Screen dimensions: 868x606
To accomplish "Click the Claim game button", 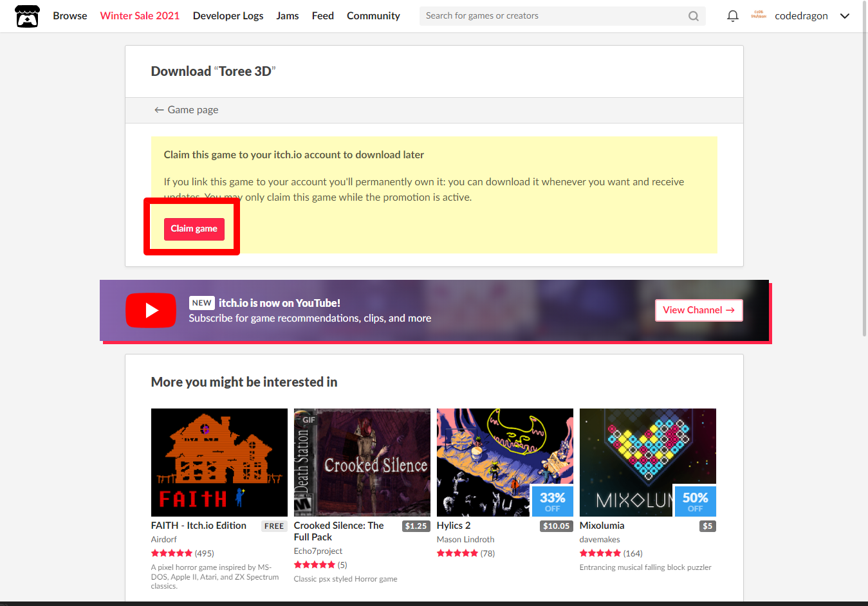I will [x=194, y=229].
